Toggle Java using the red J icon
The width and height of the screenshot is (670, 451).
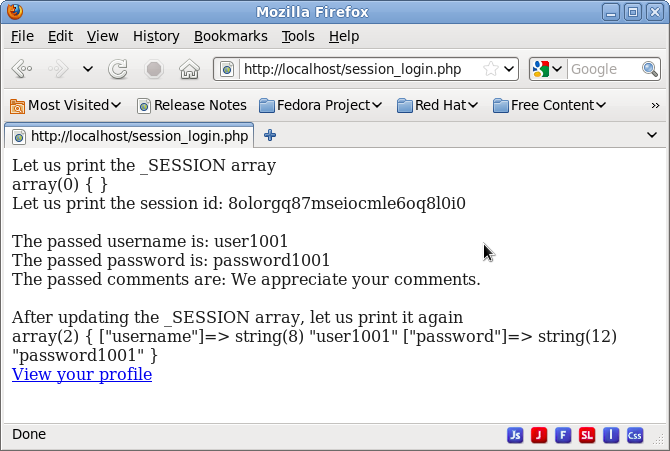tap(539, 435)
